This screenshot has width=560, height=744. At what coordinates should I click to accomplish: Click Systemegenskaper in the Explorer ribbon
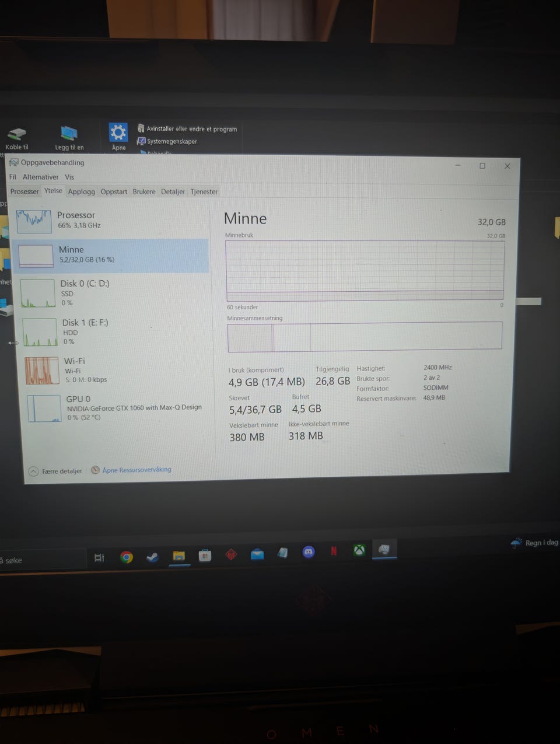[x=167, y=141]
